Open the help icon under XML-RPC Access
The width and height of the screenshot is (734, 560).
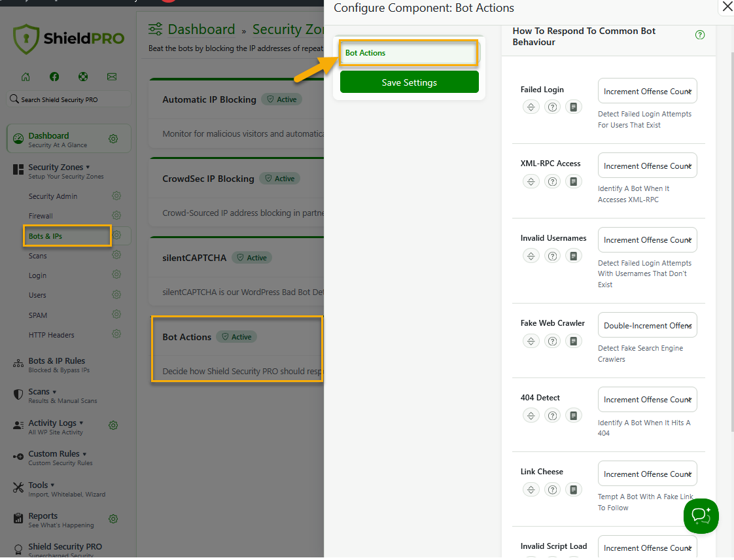[x=552, y=182]
